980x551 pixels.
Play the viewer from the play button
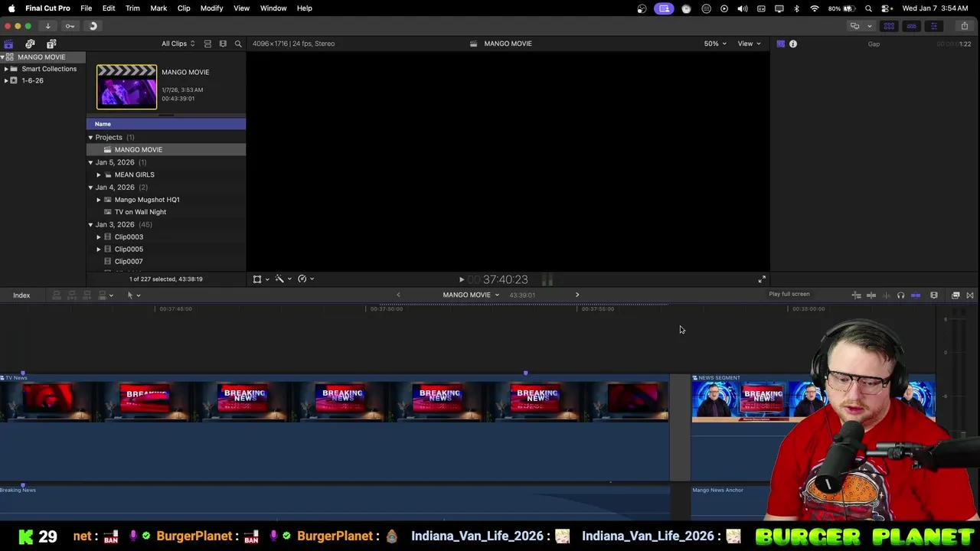[462, 280]
